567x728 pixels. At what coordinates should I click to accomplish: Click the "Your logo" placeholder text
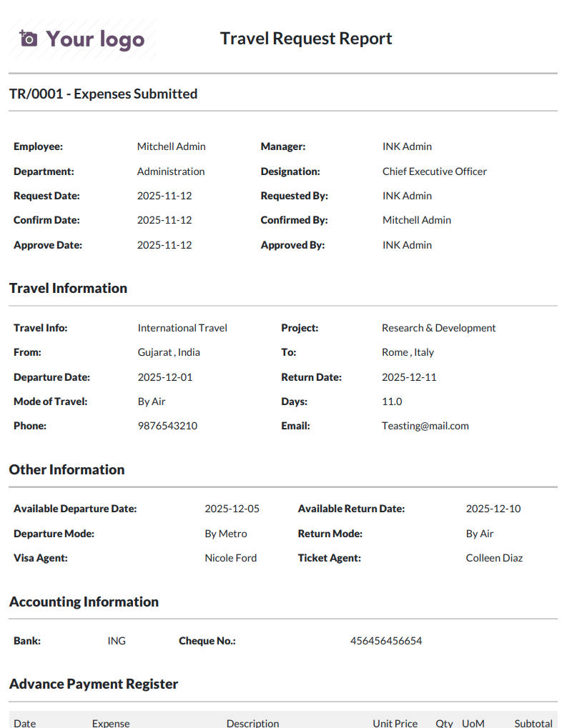95,39
